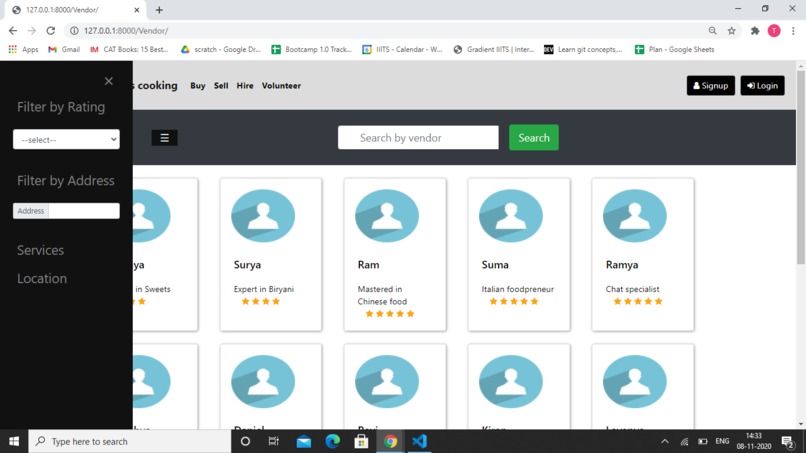Open Microsoft Edge from the taskbar

click(333, 441)
